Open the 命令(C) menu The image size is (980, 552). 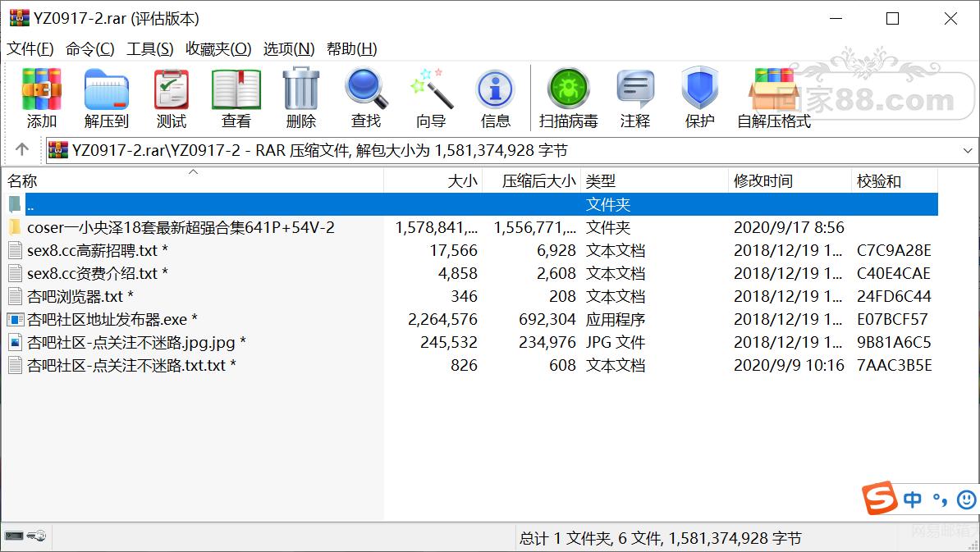tap(90, 48)
